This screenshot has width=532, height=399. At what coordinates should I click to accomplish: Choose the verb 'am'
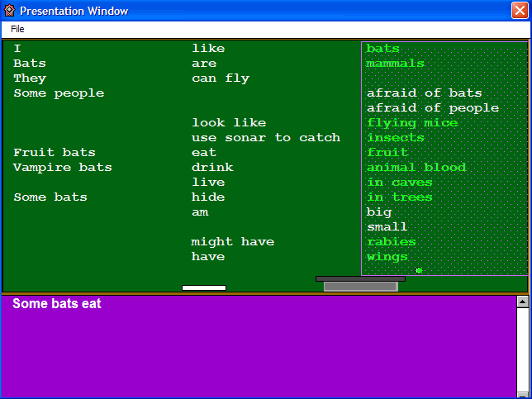tap(200, 212)
